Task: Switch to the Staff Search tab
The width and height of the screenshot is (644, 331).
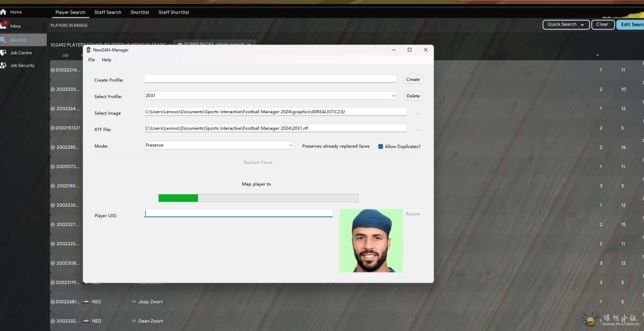Action: [x=108, y=12]
